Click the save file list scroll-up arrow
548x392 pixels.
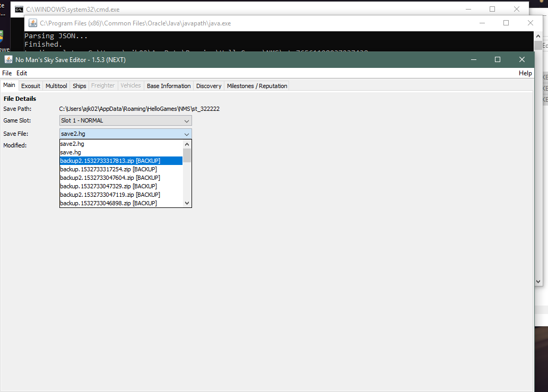(x=187, y=144)
